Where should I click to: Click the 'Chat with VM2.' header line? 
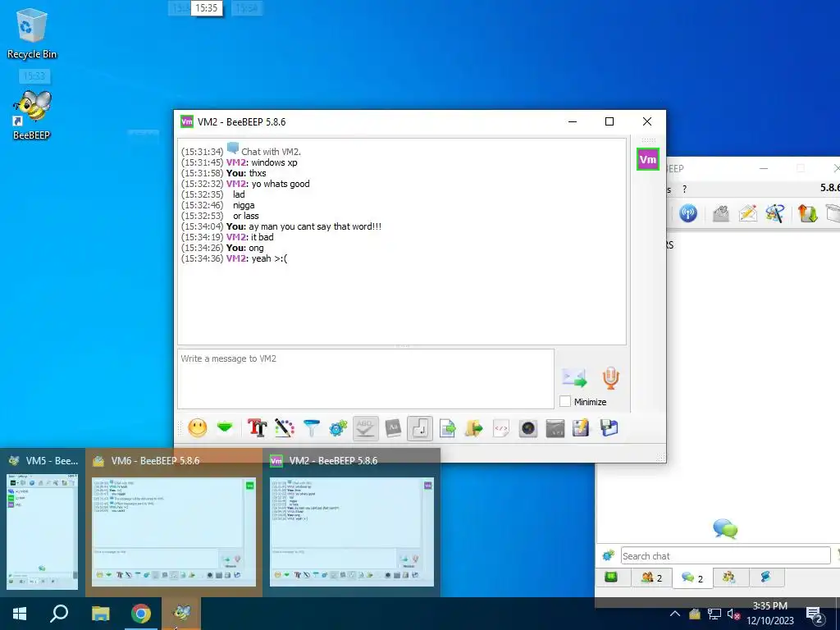271,152
